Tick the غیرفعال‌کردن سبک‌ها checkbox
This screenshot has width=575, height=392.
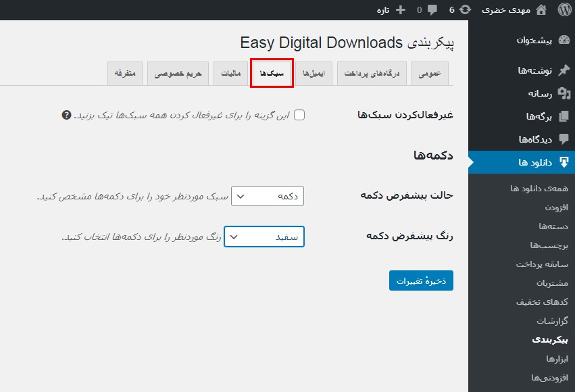coord(299,115)
